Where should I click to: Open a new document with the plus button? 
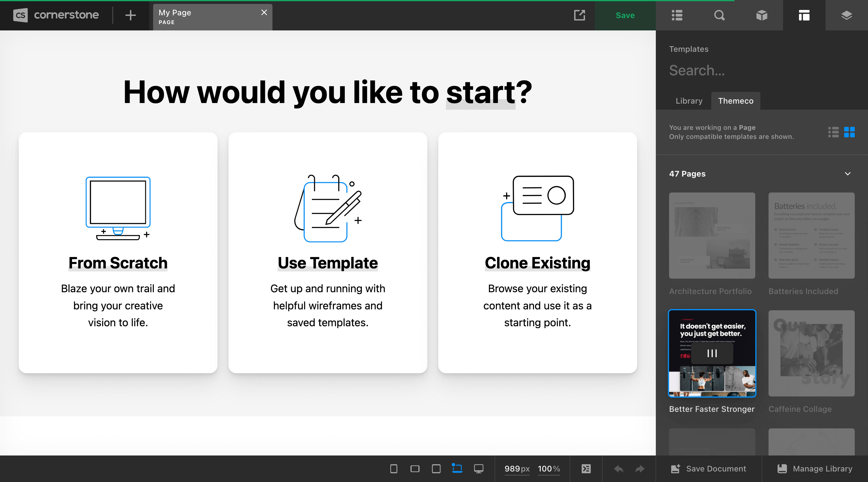[131, 15]
